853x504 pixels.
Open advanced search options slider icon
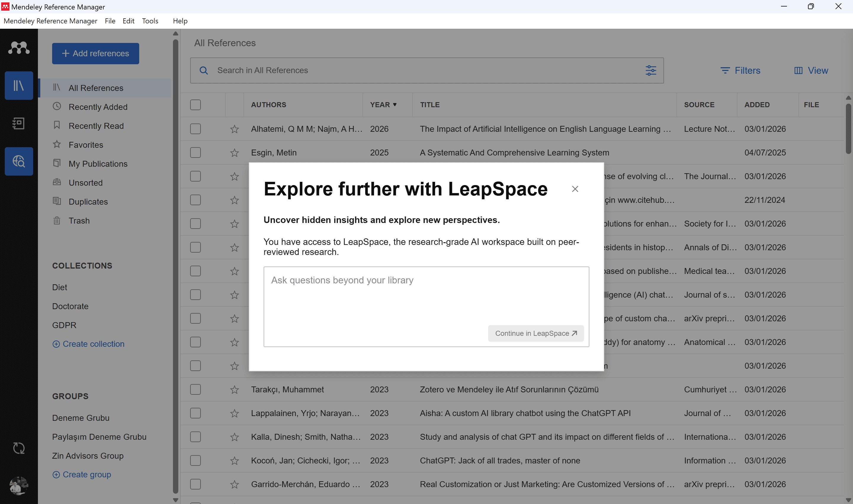pyautogui.click(x=650, y=70)
